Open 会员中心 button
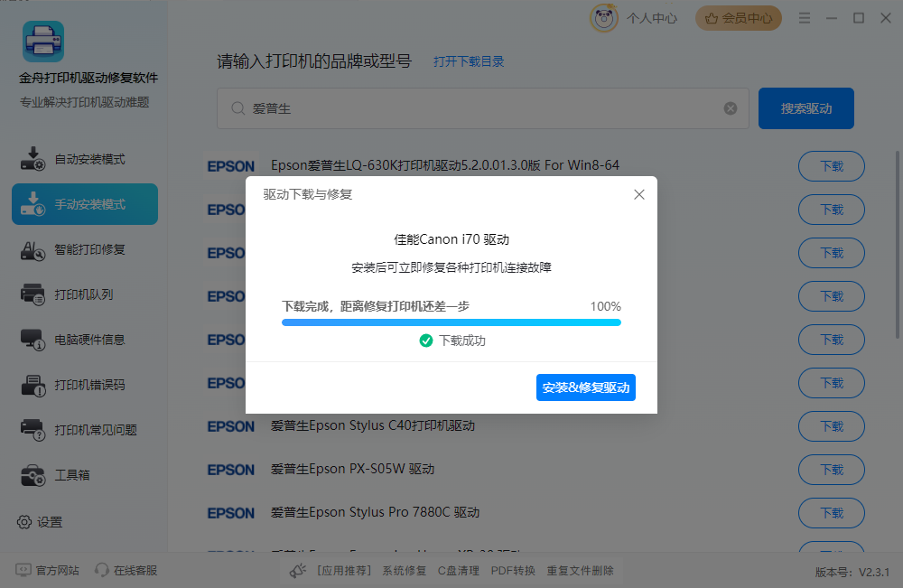This screenshot has height=588, width=903. coord(739,18)
